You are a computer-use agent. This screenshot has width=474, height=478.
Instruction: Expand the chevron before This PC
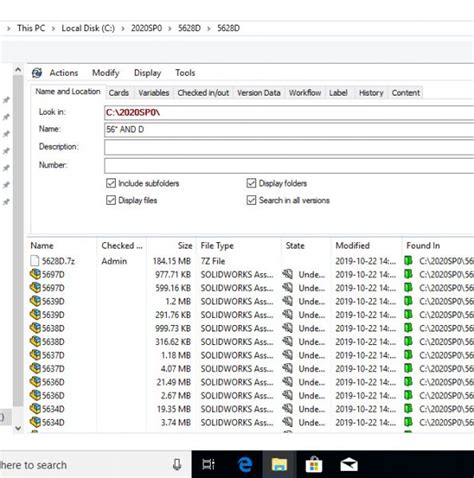tap(9, 28)
